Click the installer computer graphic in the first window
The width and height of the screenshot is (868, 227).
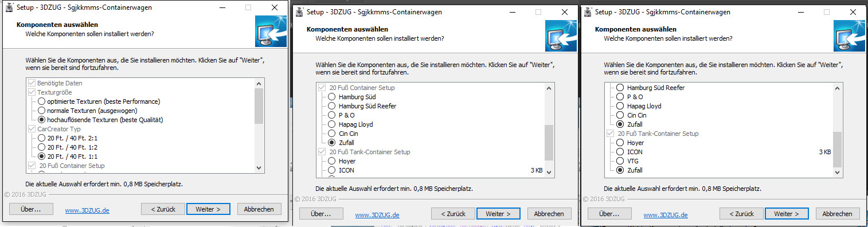point(271,31)
